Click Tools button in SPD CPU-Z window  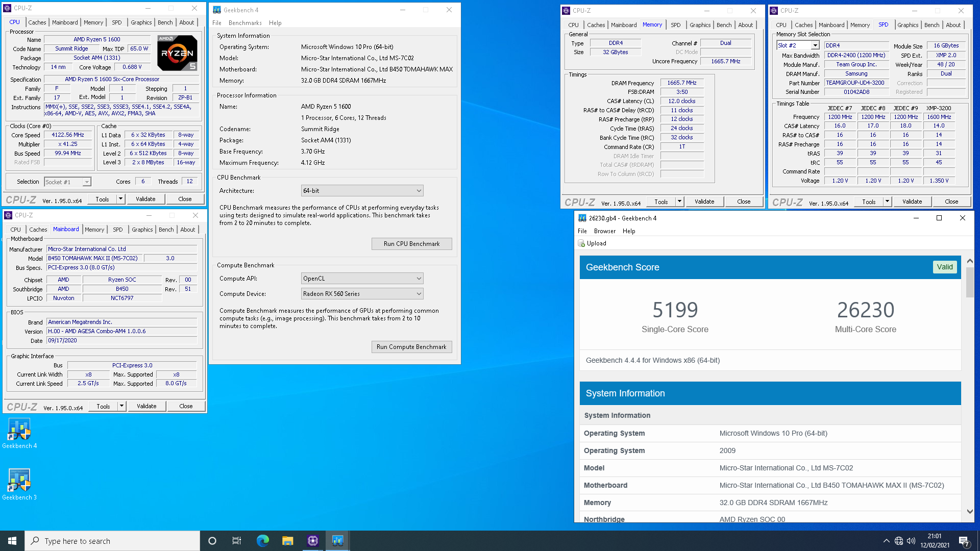pyautogui.click(x=869, y=202)
